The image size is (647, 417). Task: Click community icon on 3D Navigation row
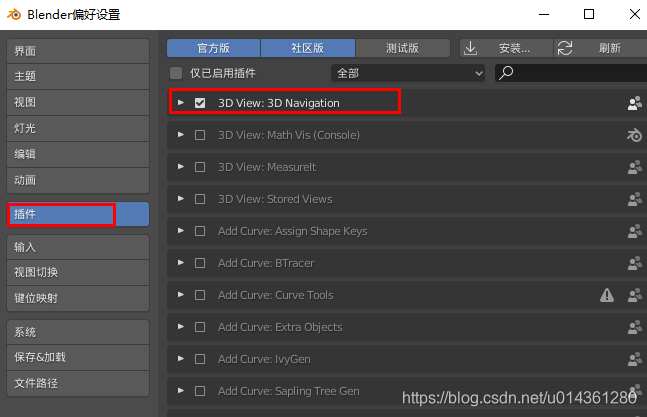[x=635, y=103]
